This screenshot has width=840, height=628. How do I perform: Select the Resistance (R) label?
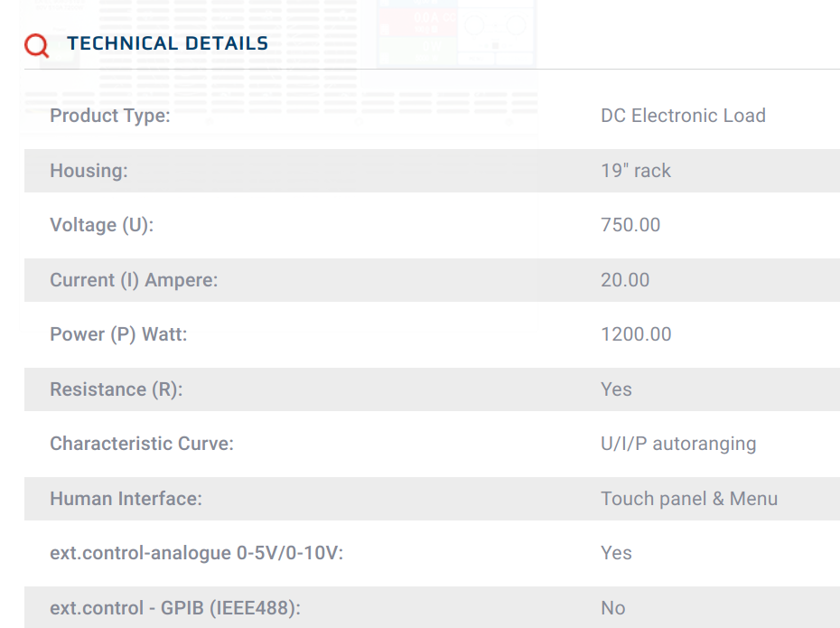click(117, 389)
